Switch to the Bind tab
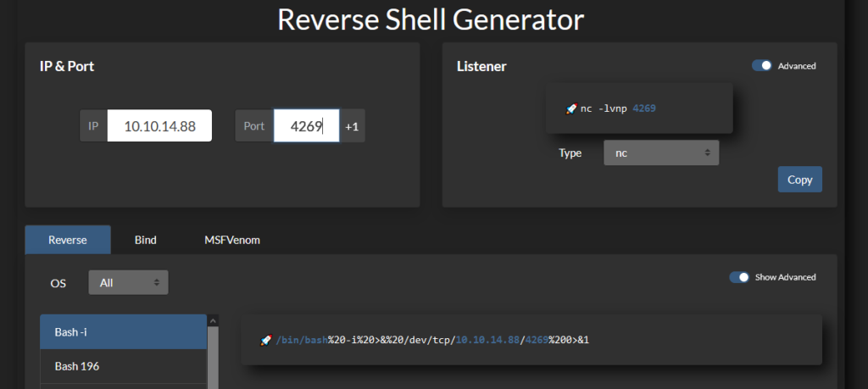Screen dimensions: 868x389 coord(146,240)
